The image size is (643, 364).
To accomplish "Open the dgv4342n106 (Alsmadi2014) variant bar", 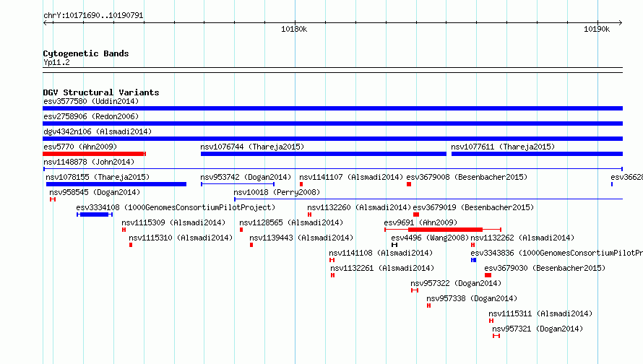I will click(x=332, y=139).
